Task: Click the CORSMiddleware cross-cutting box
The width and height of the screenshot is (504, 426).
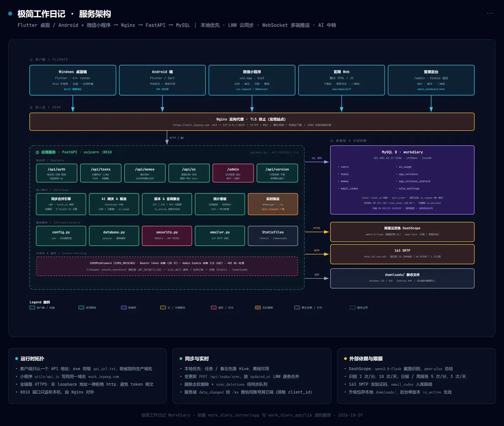Action: 167,266
